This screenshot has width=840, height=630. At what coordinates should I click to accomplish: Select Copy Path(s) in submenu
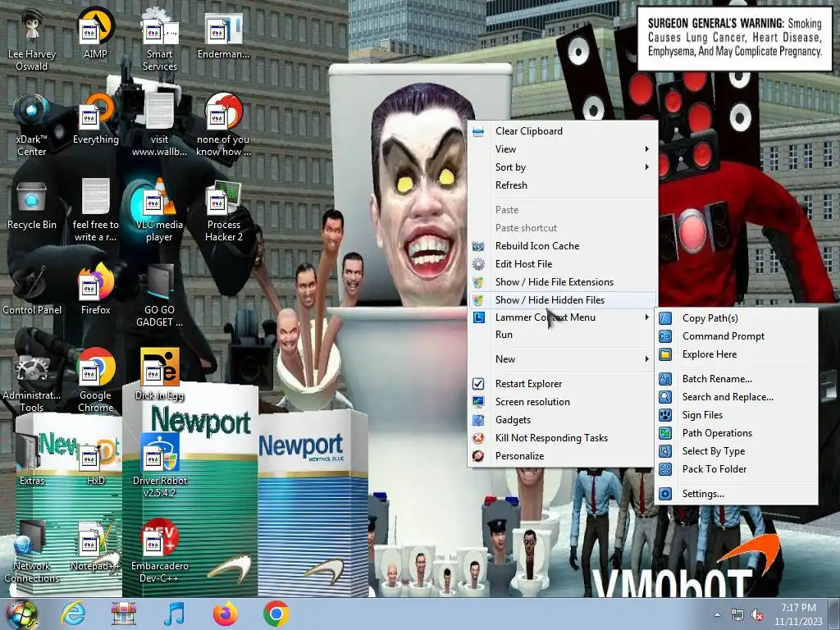737,318
